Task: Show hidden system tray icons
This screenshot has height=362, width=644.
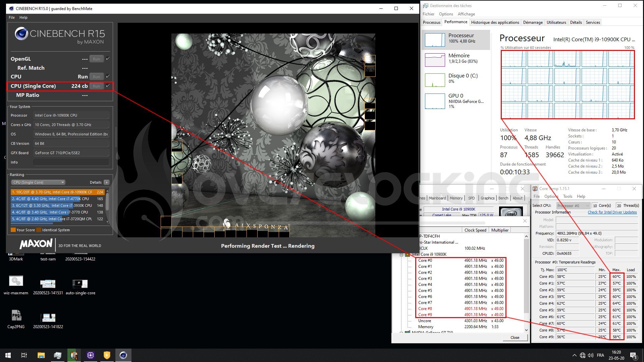Action: [x=574, y=355]
